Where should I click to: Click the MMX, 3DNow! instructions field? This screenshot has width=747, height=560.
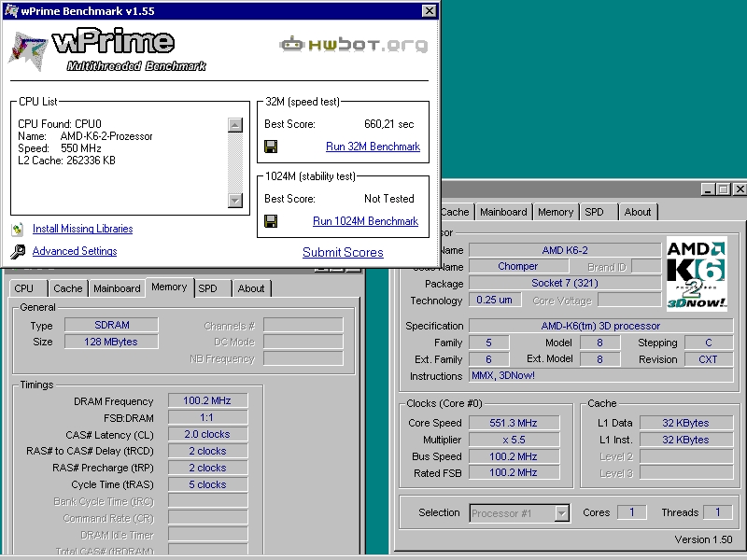tap(600, 375)
